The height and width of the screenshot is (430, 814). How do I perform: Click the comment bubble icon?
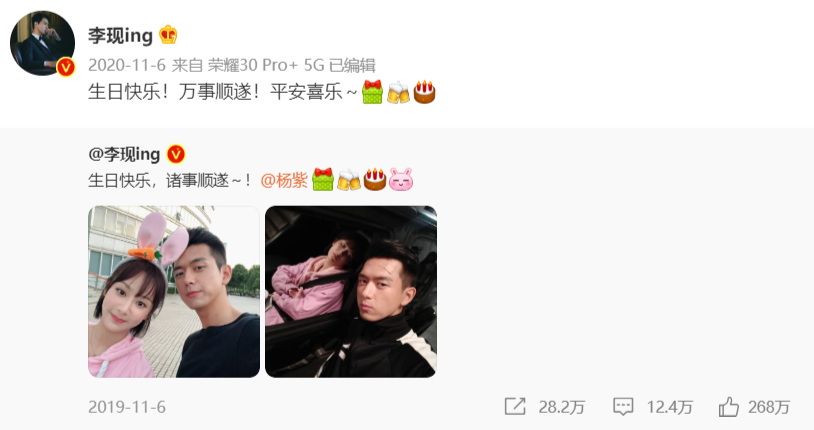623,407
